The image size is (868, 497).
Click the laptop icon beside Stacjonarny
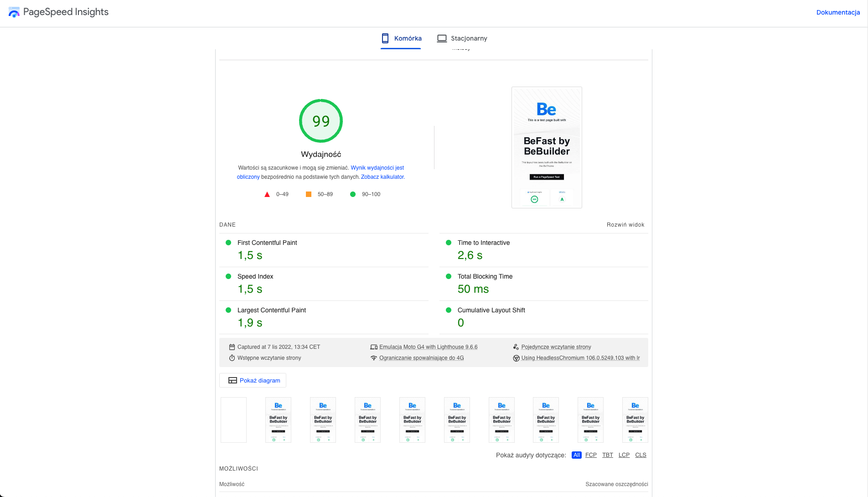click(442, 38)
